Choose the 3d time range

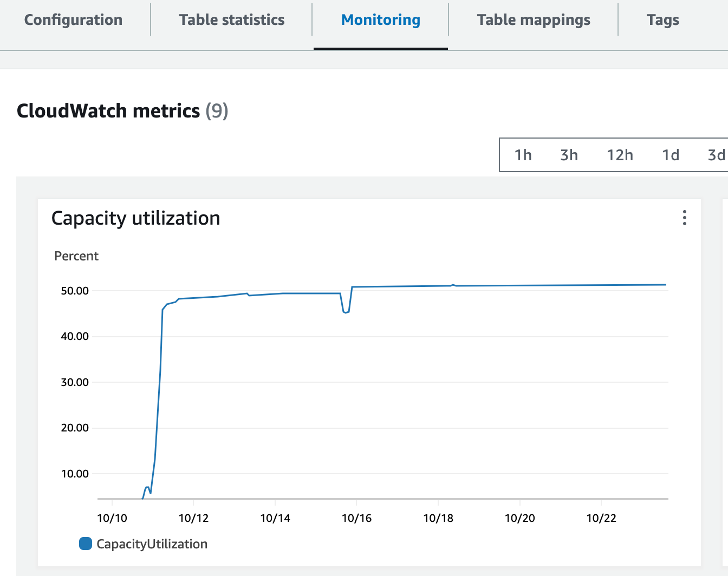coord(715,155)
